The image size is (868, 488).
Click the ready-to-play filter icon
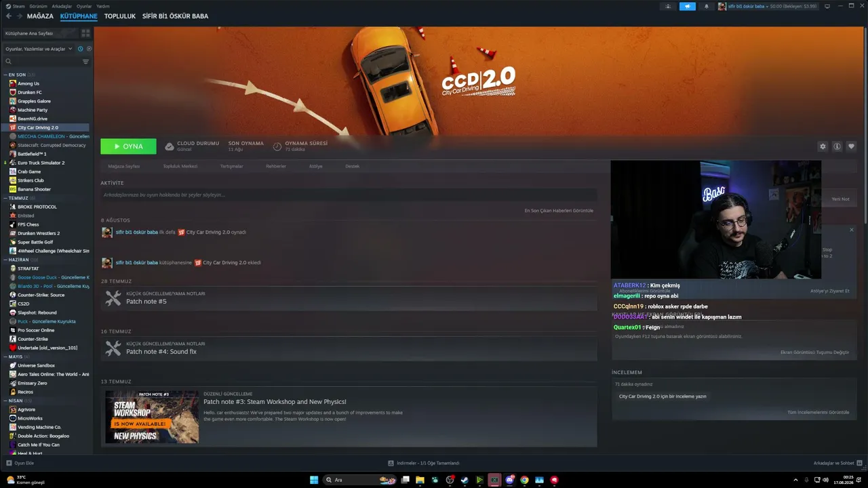pyautogui.click(x=89, y=49)
